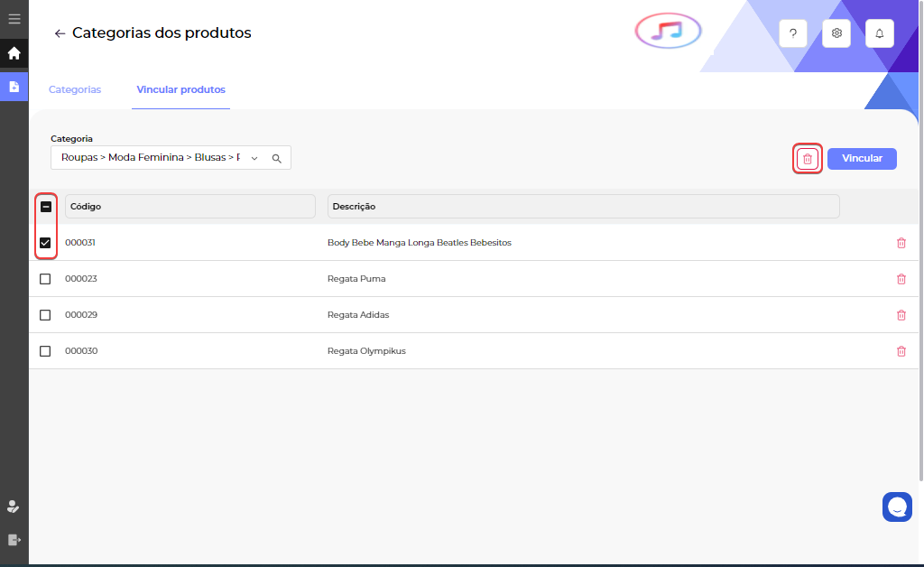924x567 pixels.
Task: Open settings gear icon
Action: coord(836,33)
